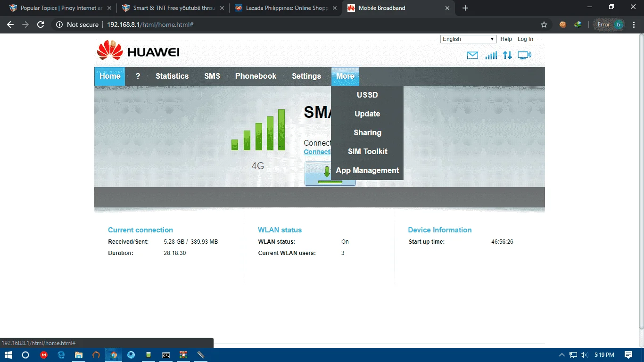Open the unread messages envelope icon
644x362 pixels.
[472, 55]
